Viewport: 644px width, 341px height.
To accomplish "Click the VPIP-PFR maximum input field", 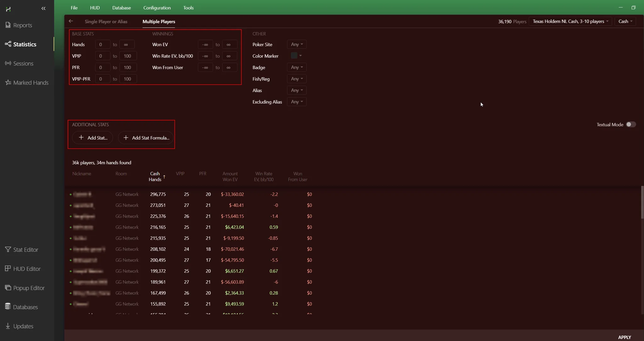I will point(128,79).
